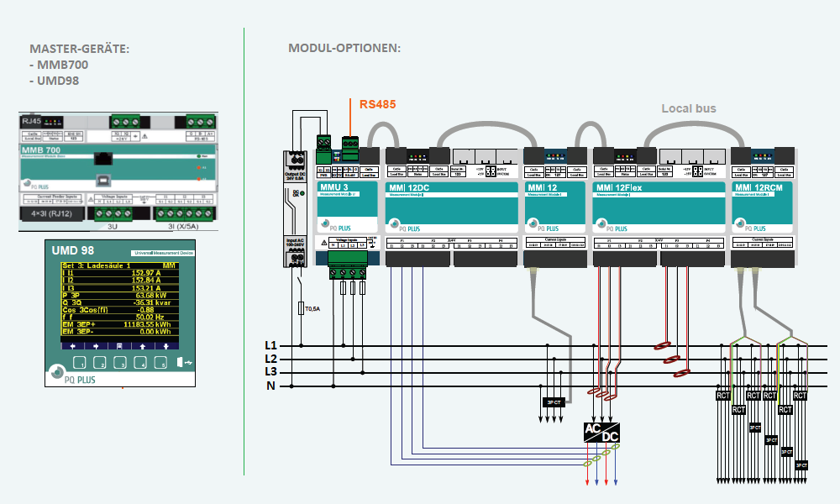Click the T0,5A fuse symbol
Screen dimensions: 840x504
300,309
